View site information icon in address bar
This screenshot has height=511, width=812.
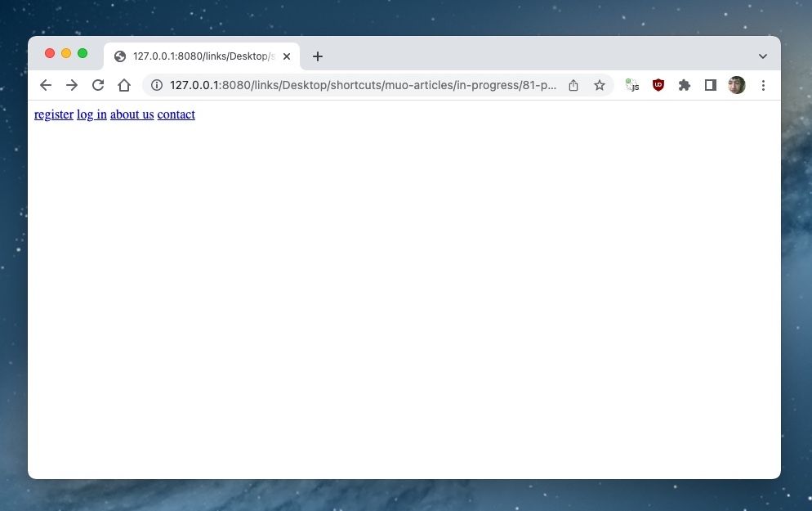tap(157, 85)
